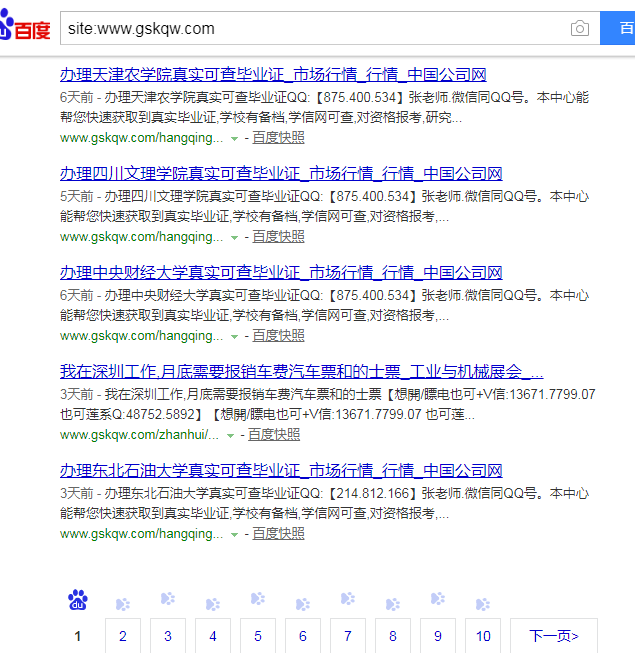Go to results page 7
635x653 pixels.
point(348,636)
